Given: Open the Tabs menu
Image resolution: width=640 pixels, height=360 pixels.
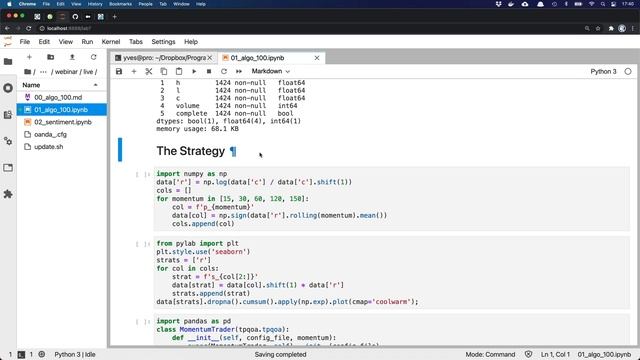Looking at the screenshot, I should pyautogui.click(x=136, y=42).
